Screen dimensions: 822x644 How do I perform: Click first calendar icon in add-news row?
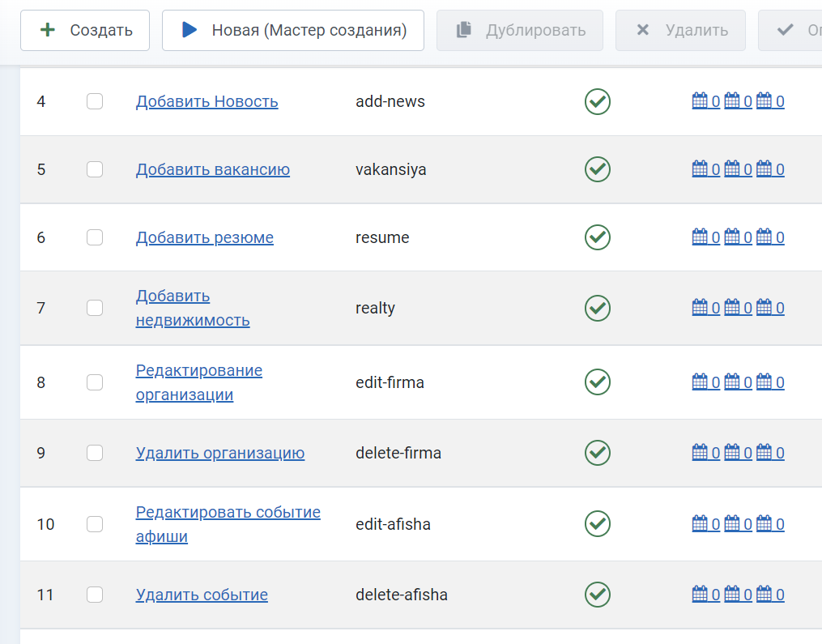tap(700, 101)
